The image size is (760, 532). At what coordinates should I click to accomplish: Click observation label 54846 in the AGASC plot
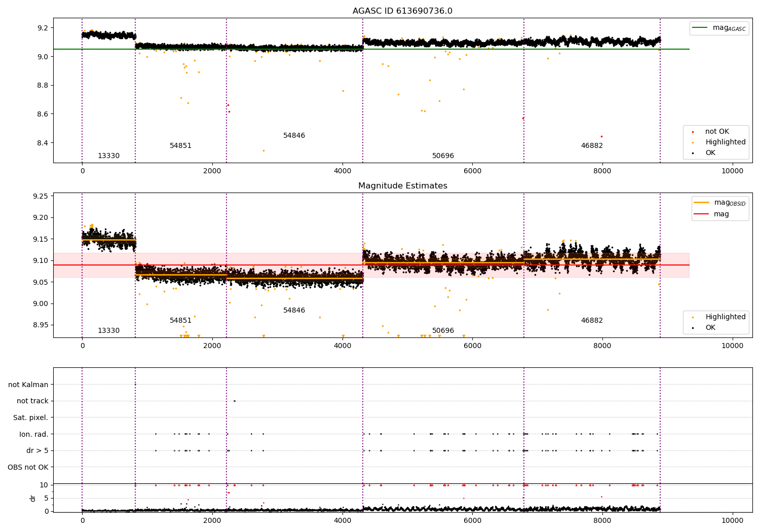point(294,136)
